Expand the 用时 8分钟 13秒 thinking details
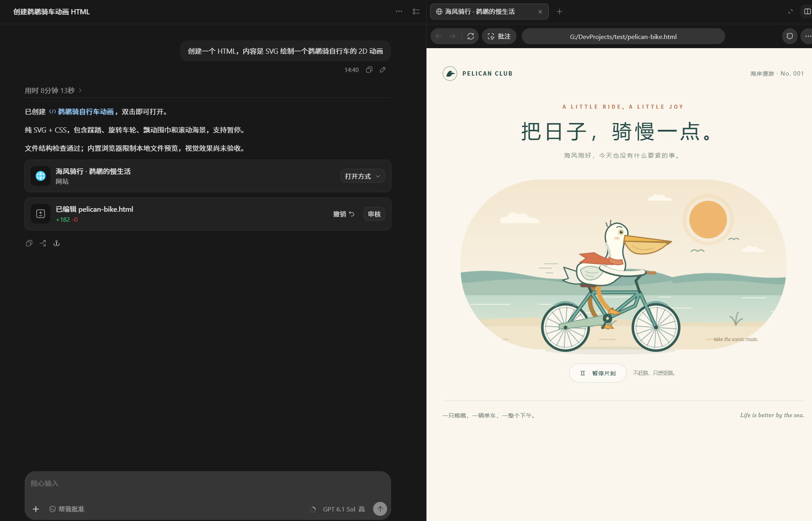 point(53,90)
